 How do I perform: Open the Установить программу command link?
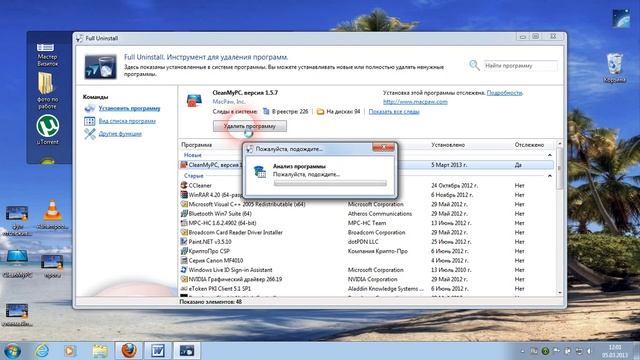pos(129,109)
